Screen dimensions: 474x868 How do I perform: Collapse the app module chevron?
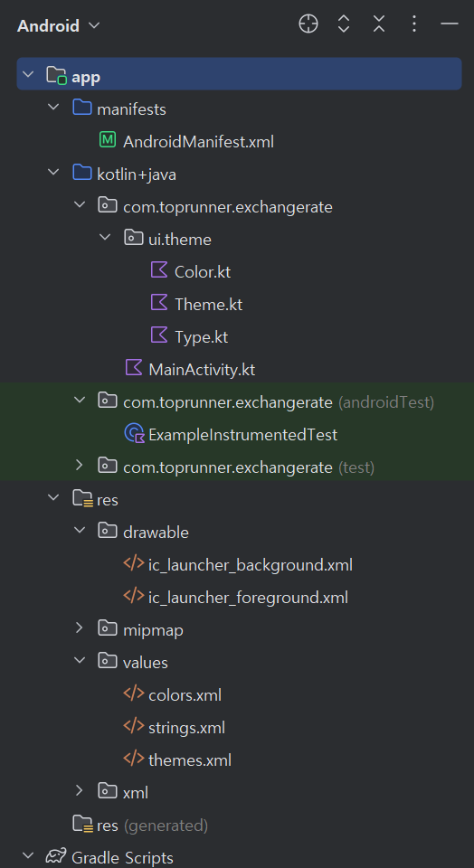pos(28,73)
